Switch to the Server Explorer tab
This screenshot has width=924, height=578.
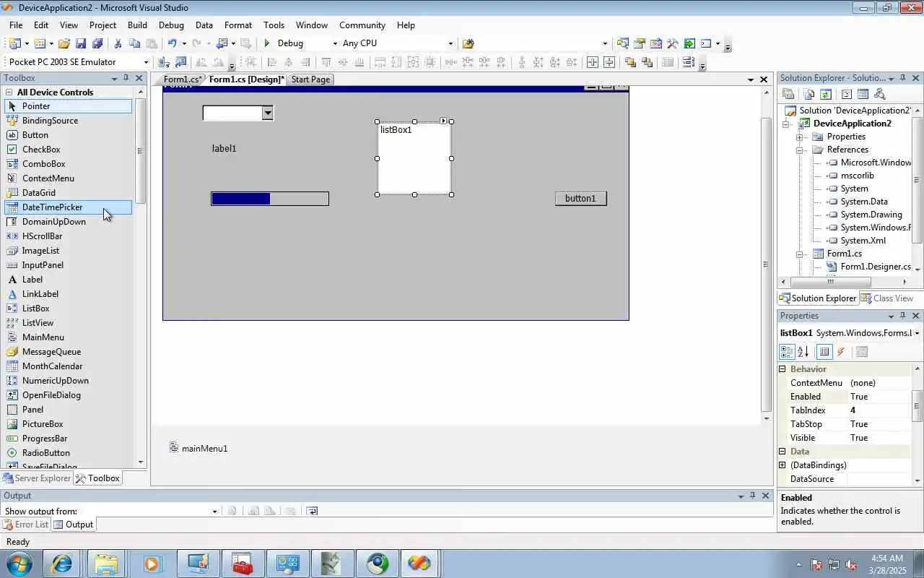(x=36, y=478)
